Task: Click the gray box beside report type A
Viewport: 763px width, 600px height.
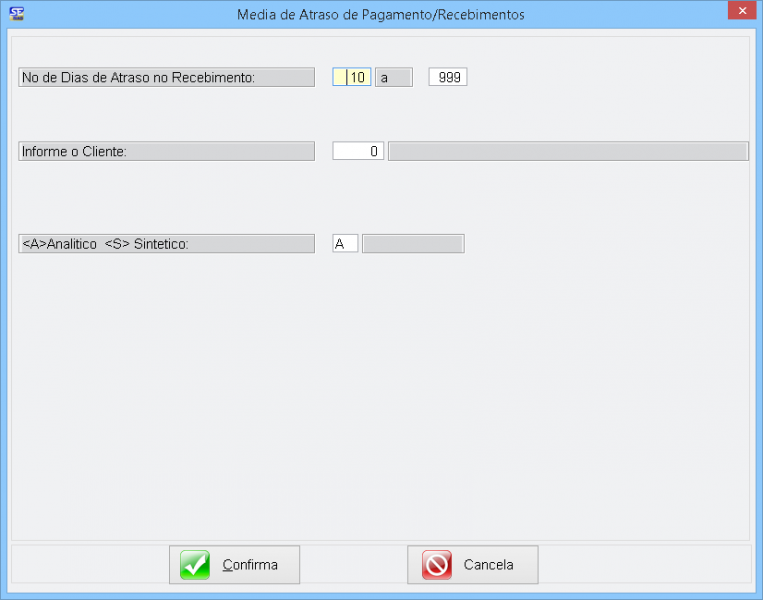Action: tap(413, 244)
